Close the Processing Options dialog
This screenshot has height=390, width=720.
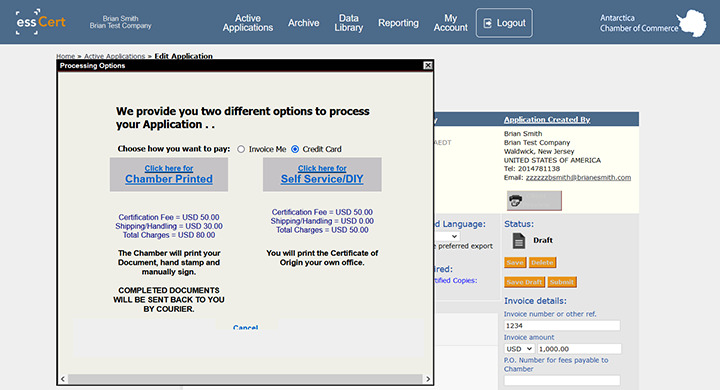428,65
